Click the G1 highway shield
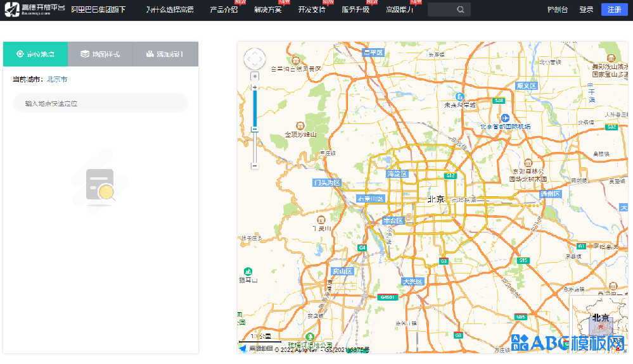The height and width of the screenshot is (364, 633). pos(581,246)
